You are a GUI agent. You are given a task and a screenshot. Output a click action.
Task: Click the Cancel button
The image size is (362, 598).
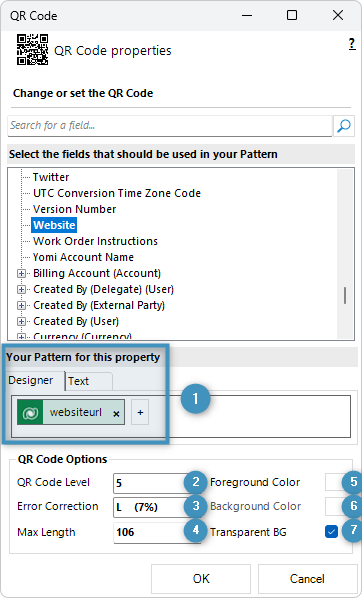coord(307,579)
